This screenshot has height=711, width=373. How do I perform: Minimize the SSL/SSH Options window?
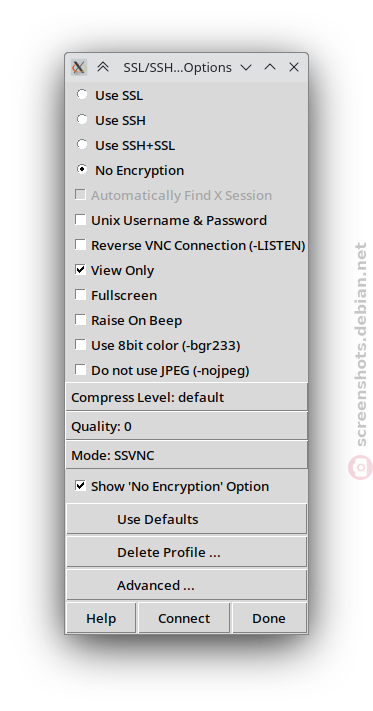click(x=246, y=68)
